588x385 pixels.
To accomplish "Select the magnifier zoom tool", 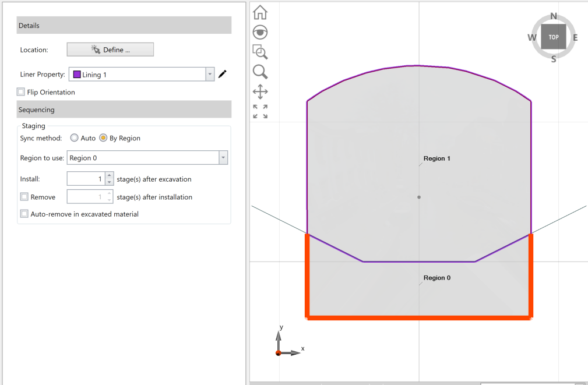I will (260, 72).
